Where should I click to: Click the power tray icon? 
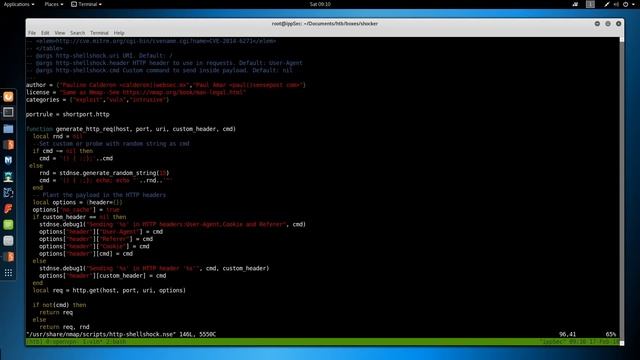625,4
